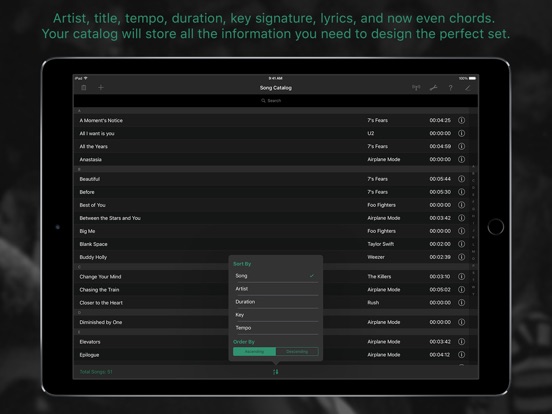This screenshot has width=552, height=414.
Task: Click artist Weezer
Action: (376, 257)
